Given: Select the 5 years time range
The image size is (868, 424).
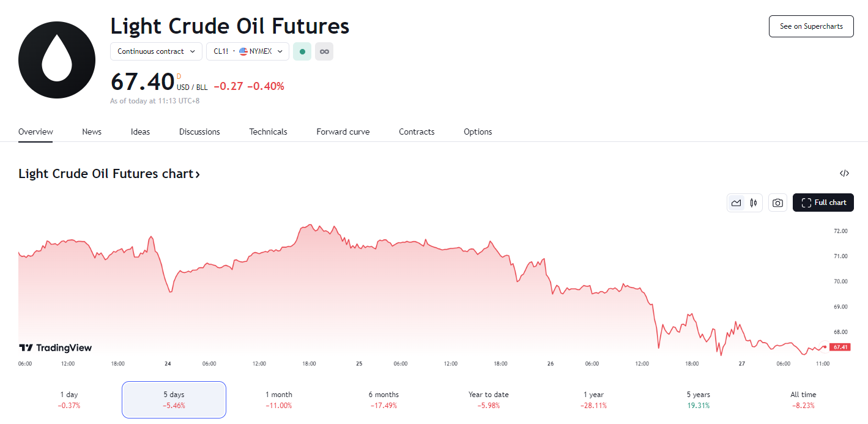Looking at the screenshot, I should (x=699, y=400).
